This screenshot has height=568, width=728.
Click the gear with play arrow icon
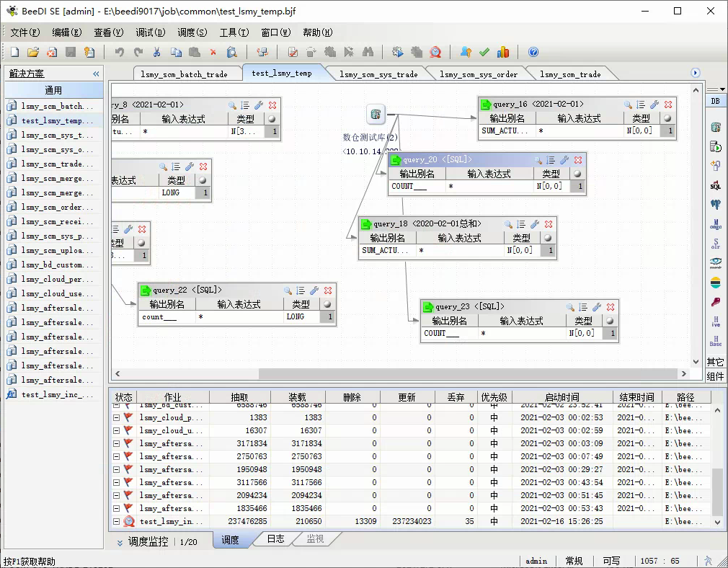(x=397, y=52)
